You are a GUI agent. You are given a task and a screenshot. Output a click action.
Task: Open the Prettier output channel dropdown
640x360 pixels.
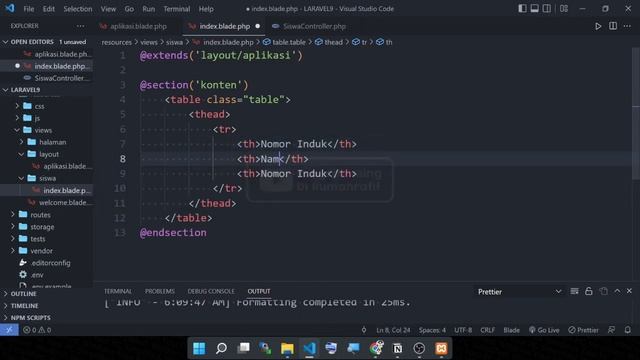pos(520,292)
